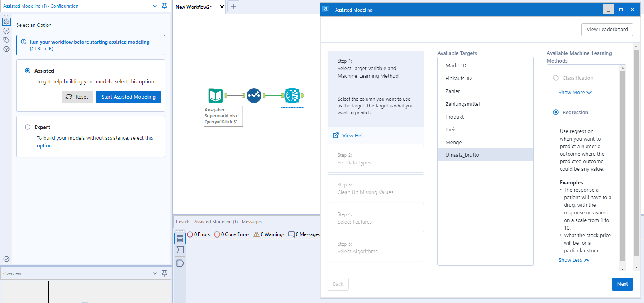Image resolution: width=644 pixels, height=303 pixels.
Task: Go to Step 4 Select Features
Action: (376, 218)
